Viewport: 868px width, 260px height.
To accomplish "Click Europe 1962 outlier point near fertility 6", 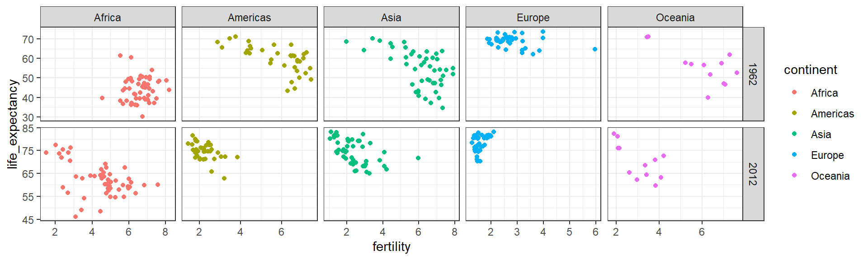I will (594, 49).
